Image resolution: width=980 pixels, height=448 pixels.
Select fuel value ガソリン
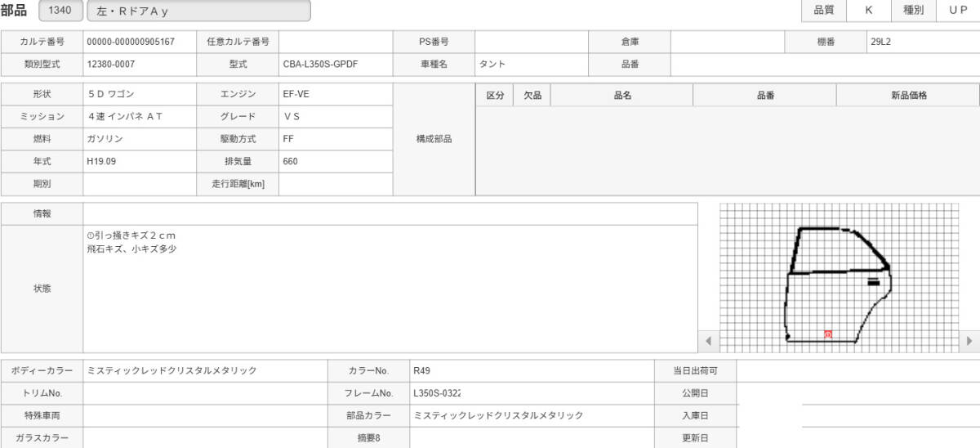click(x=105, y=139)
